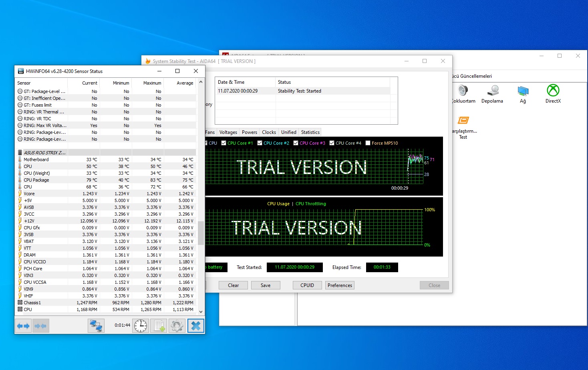Uncheck the CPU Core #2 graph checkbox

[260, 143]
